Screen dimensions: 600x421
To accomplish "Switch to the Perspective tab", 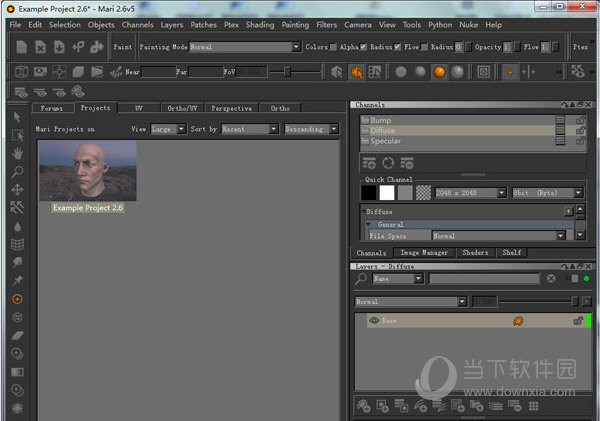I will 233,108.
